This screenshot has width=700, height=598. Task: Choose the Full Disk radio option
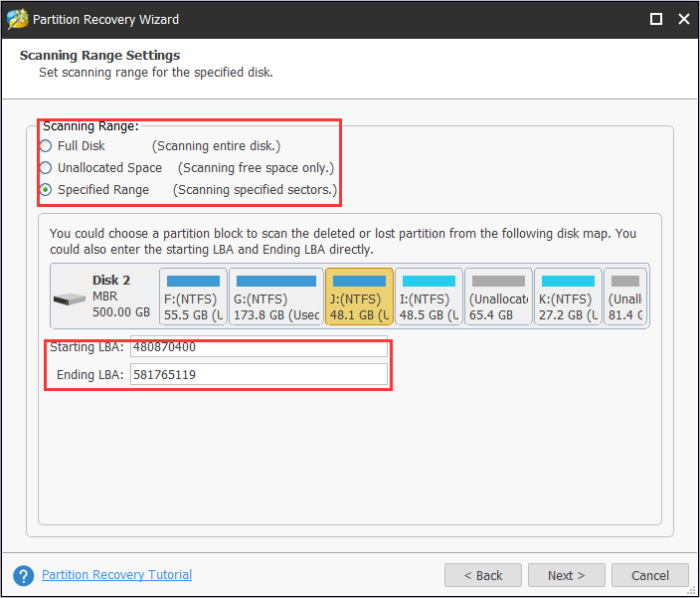[46, 146]
